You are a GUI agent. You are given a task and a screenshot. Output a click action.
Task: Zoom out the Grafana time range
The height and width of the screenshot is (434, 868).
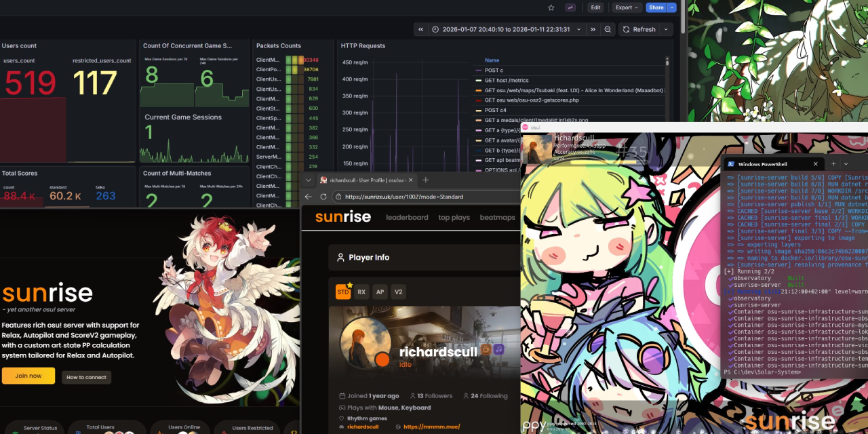coord(608,29)
